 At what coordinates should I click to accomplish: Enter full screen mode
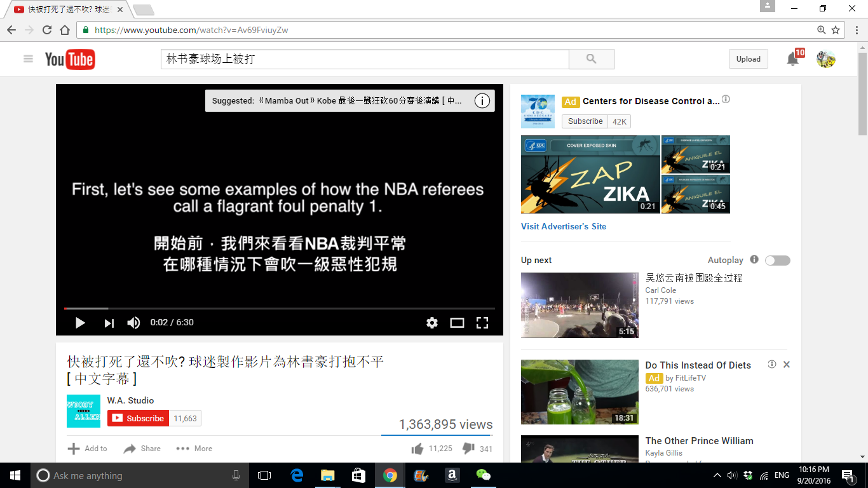point(482,323)
